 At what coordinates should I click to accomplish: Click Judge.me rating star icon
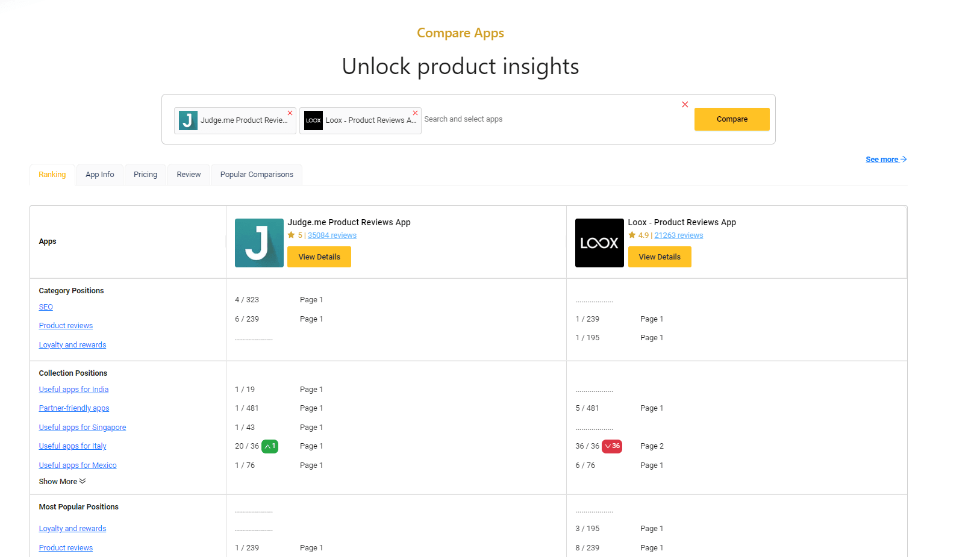(292, 235)
